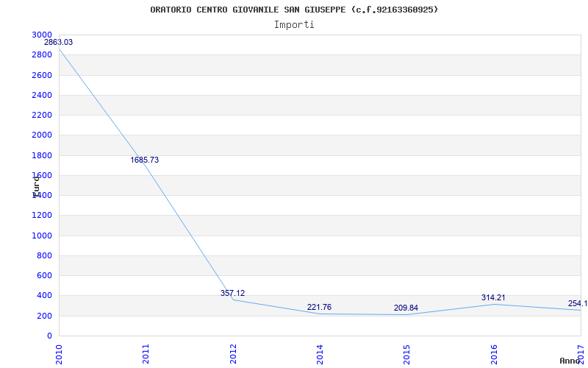Select data label 314.21
588x368 pixels.
(493, 298)
